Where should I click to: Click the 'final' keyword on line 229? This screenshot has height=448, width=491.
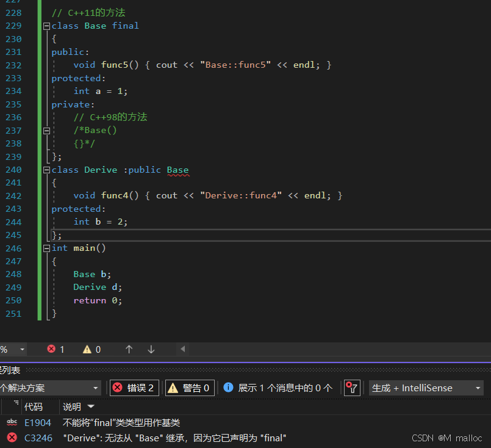[125, 26]
